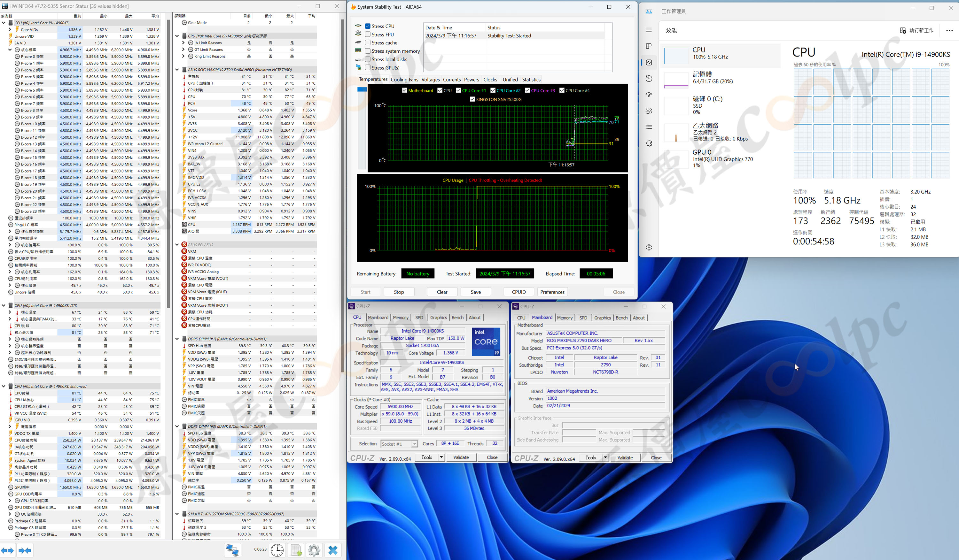Open Task Manager Users icon
Viewport: 959px width, 560px height.
(x=649, y=111)
